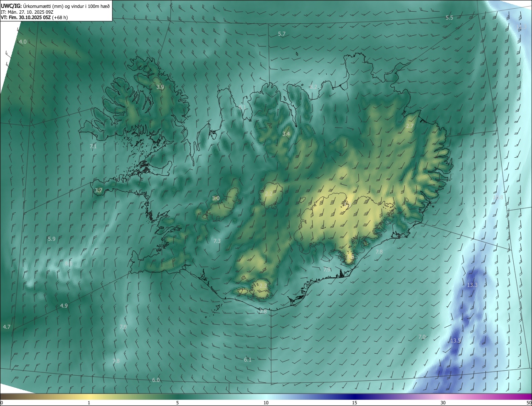Click the 2.7 value label
The image size is (532, 406).
(410, 126)
